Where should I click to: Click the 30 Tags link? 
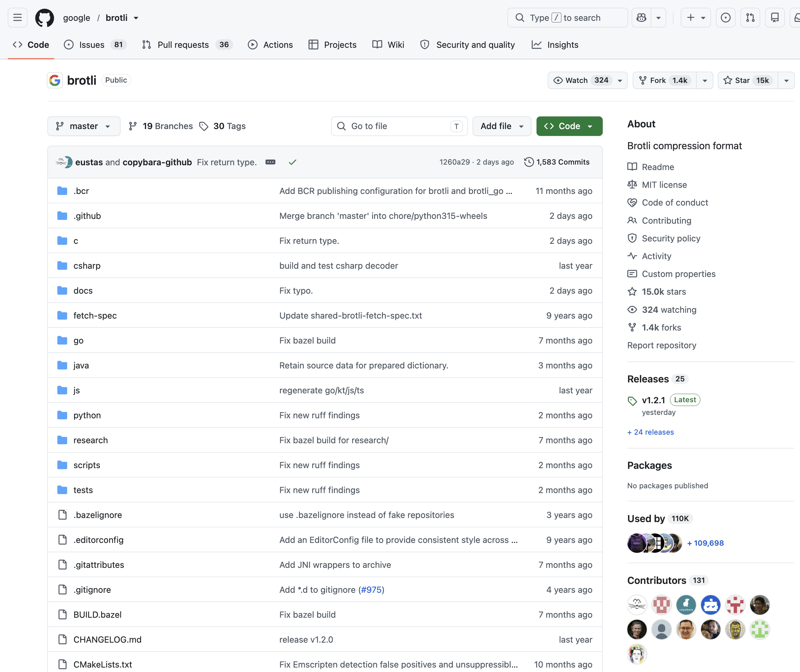223,126
